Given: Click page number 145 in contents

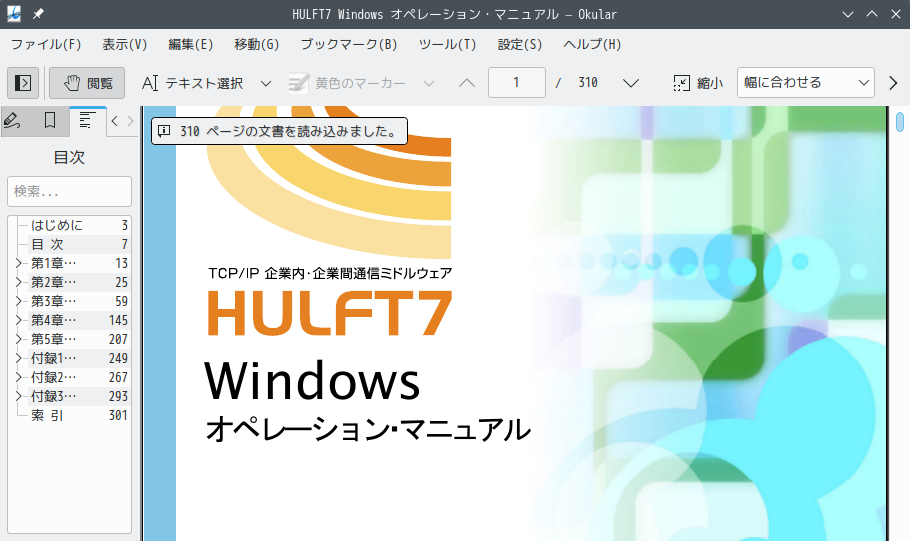Looking at the screenshot, I should pyautogui.click(x=118, y=320).
